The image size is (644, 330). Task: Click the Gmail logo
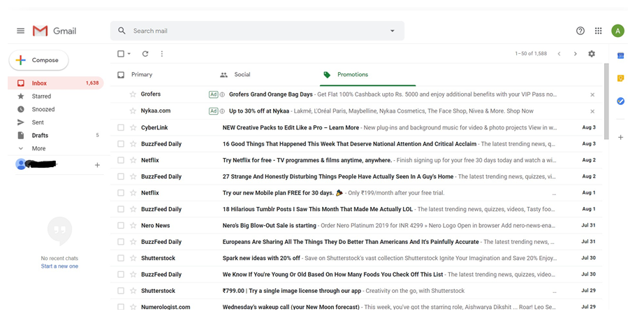tap(54, 31)
